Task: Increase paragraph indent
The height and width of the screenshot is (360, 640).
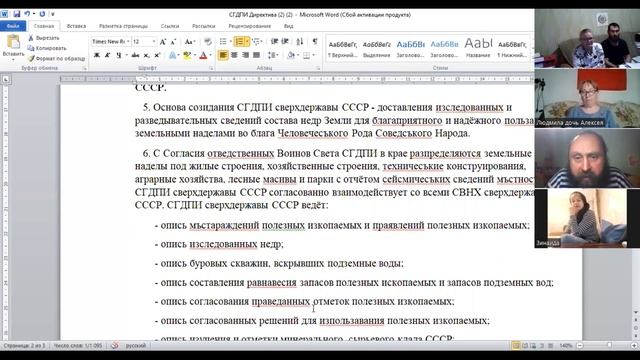Action: click(x=285, y=42)
